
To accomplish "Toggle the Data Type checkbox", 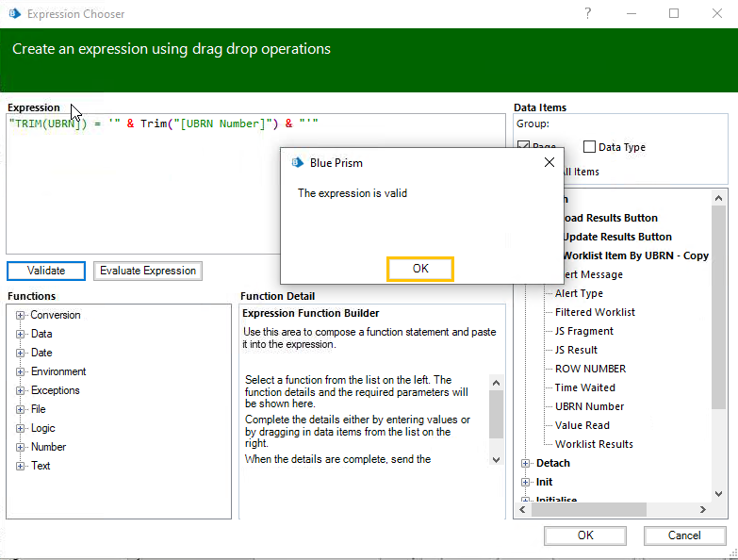I will point(590,147).
